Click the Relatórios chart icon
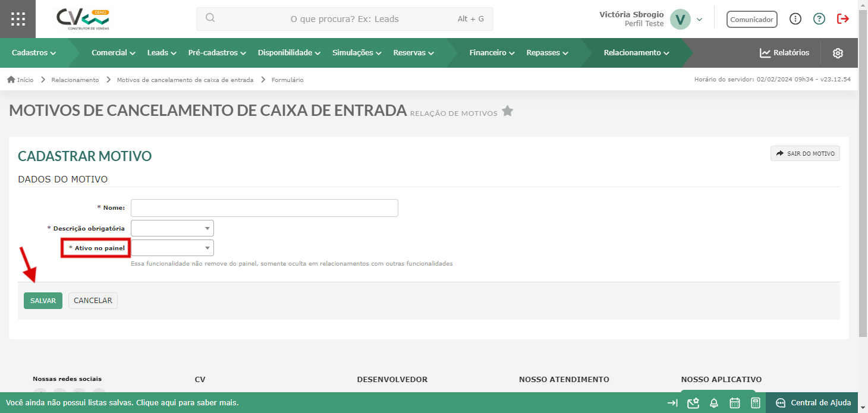The width and height of the screenshot is (868, 413). tap(765, 53)
